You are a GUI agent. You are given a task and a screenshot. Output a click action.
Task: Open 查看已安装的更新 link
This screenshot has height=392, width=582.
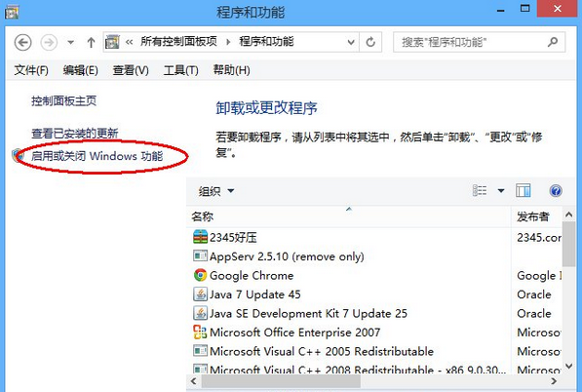point(75,133)
